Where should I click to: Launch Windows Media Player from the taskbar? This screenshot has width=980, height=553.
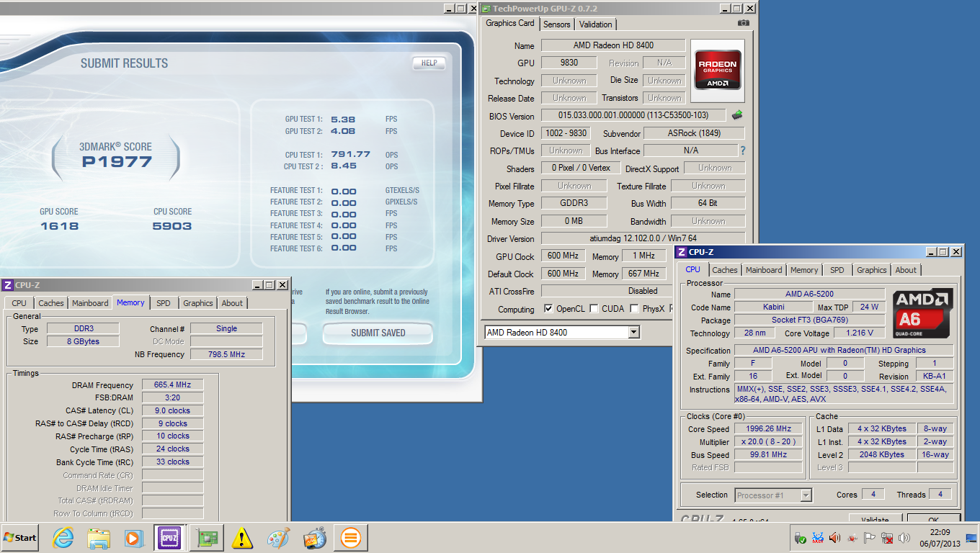tap(133, 538)
